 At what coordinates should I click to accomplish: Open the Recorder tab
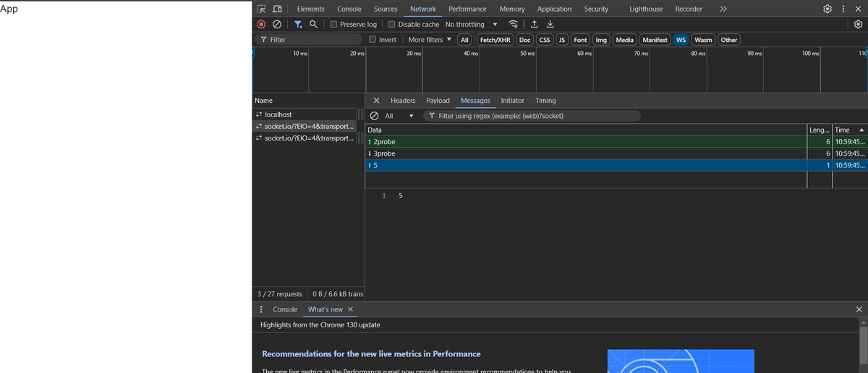[689, 9]
